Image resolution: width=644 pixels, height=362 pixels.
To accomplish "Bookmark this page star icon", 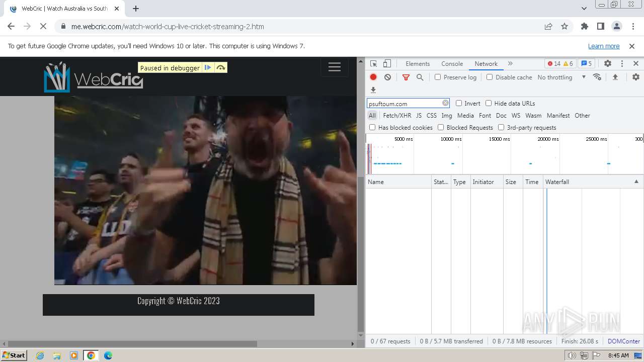I will [x=565, y=26].
